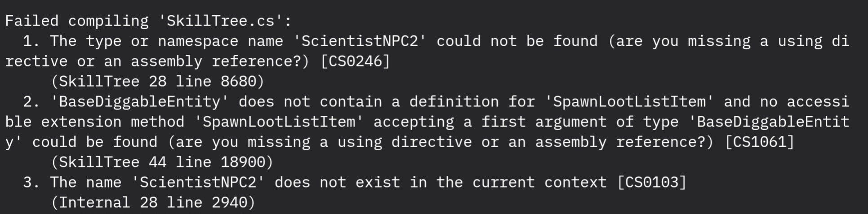Click 'SpawnLootListItem' after 'definition for'
The image size is (868, 214).
coord(629,102)
